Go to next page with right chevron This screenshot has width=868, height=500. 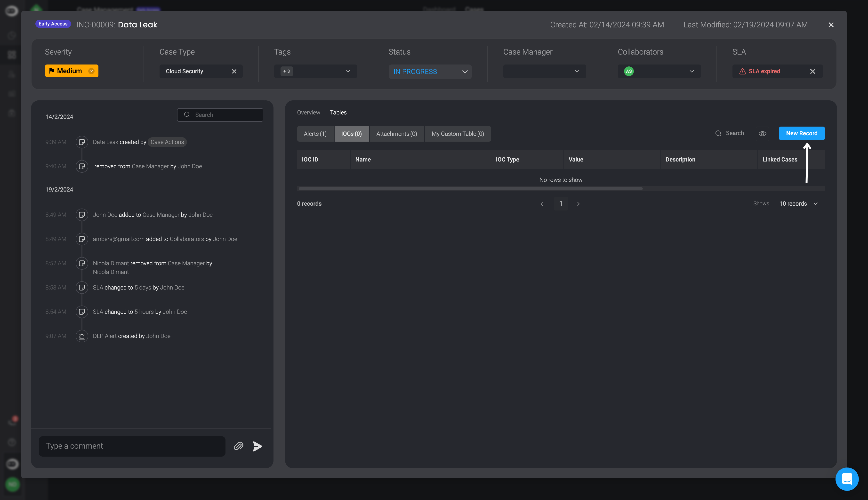pos(578,204)
